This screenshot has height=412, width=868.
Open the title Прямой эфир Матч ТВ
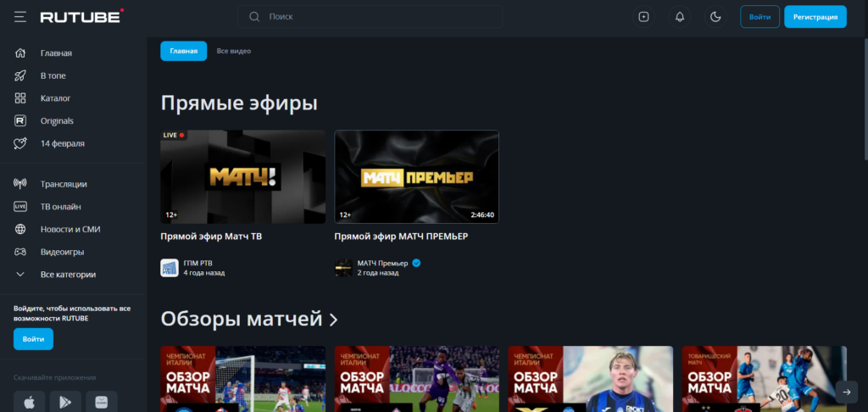211,237
